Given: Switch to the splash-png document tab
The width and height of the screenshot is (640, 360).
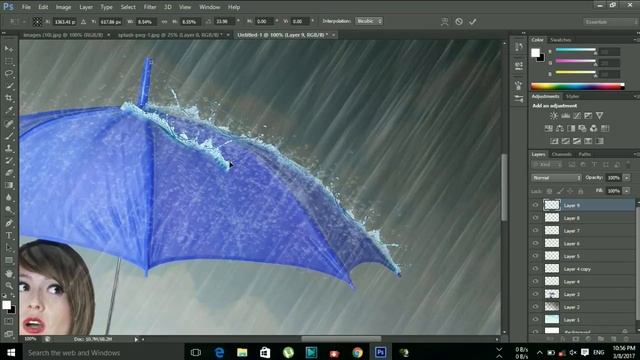Looking at the screenshot, I should [170, 35].
